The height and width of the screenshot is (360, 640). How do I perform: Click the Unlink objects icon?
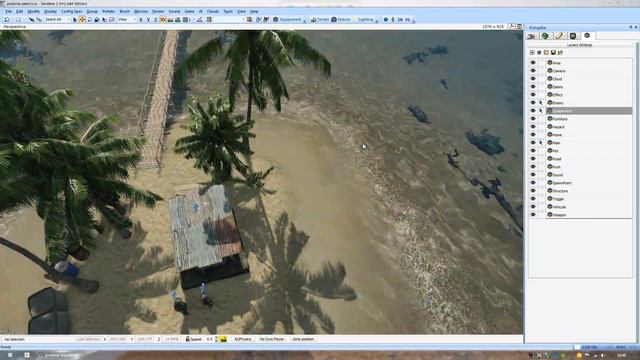point(39,19)
